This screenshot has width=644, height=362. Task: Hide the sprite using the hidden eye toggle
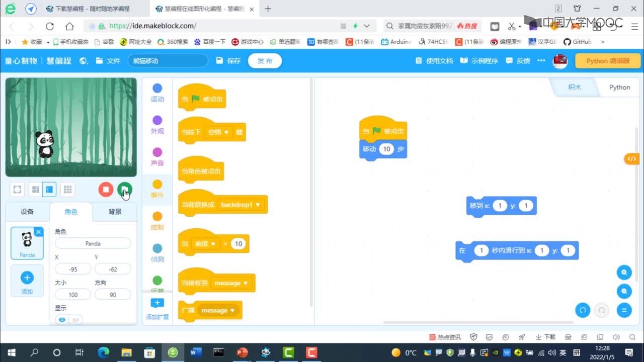click(x=76, y=320)
